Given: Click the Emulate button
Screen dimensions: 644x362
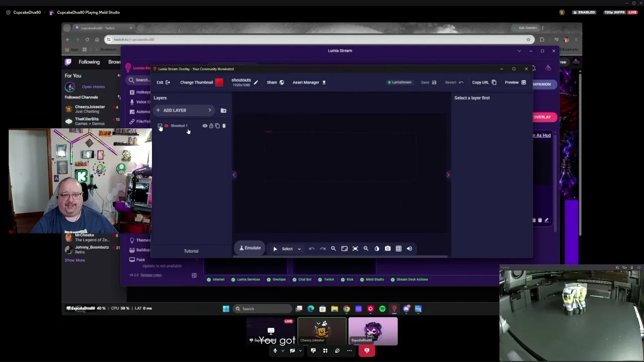Looking at the screenshot, I should click(250, 248).
